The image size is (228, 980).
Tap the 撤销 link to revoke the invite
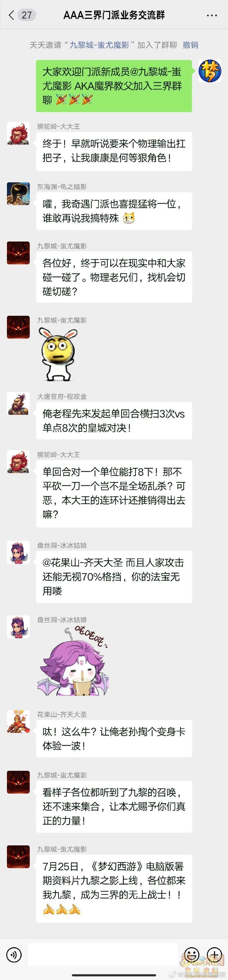point(190,45)
